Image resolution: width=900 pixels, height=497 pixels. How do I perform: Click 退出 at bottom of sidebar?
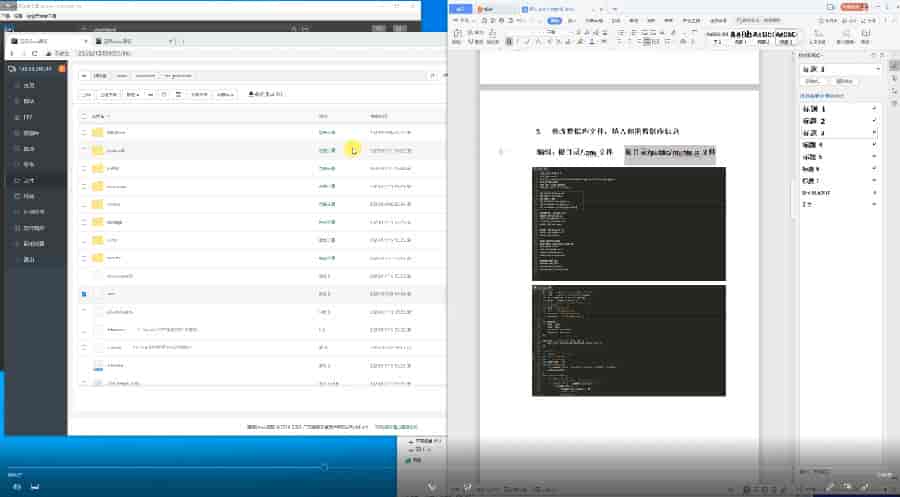(x=28, y=259)
